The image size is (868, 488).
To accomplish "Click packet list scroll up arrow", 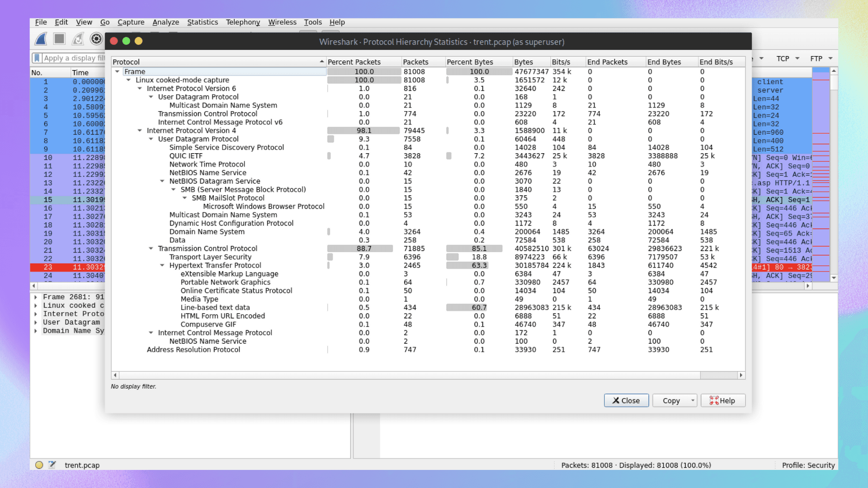I will coord(834,71).
